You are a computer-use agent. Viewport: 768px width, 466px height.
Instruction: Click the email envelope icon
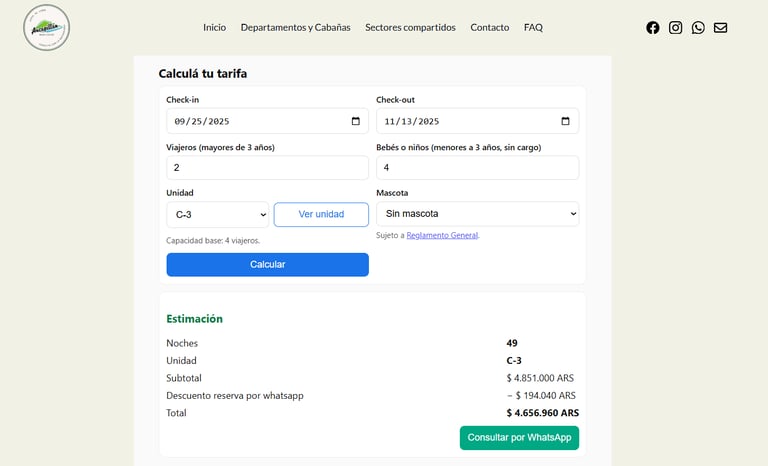pyautogui.click(x=720, y=28)
